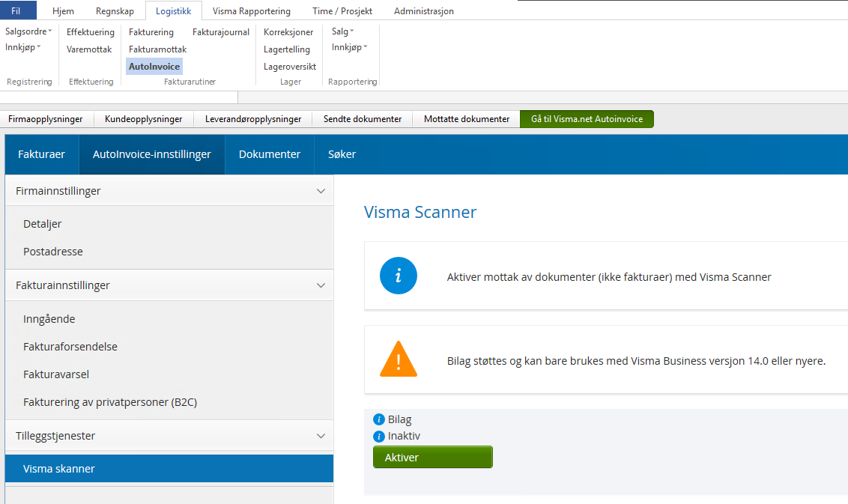Select Visma skanner in the sidebar
This screenshot has width=848, height=504.
169,468
